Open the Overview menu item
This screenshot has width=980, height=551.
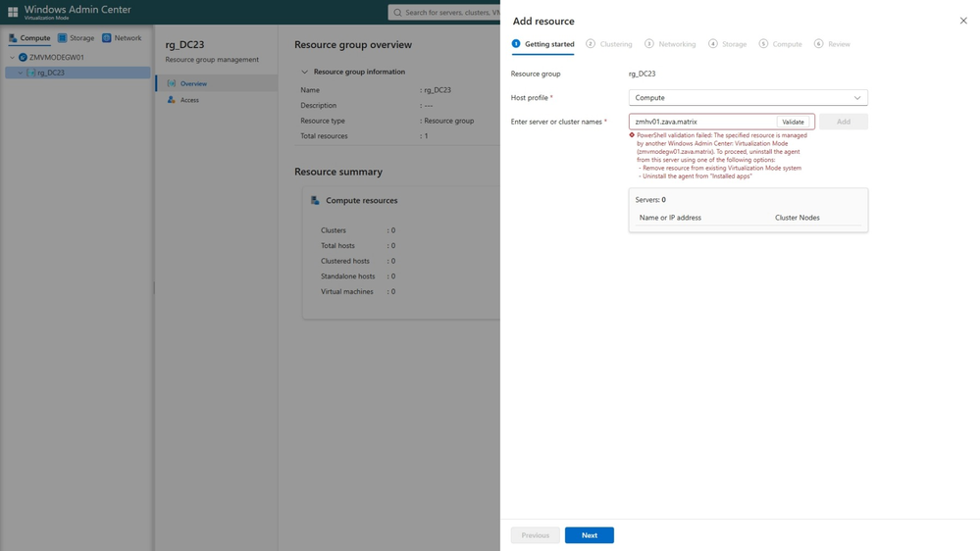pyautogui.click(x=216, y=83)
